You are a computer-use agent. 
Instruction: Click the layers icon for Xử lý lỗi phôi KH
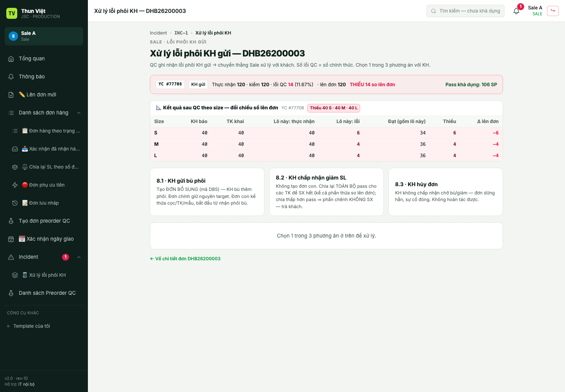tap(15, 275)
